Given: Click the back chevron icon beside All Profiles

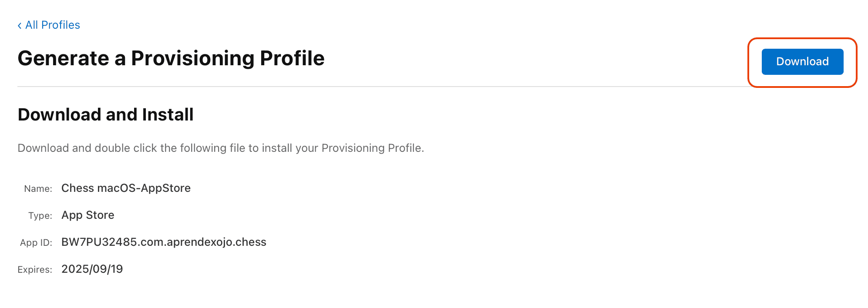Looking at the screenshot, I should 19,25.
